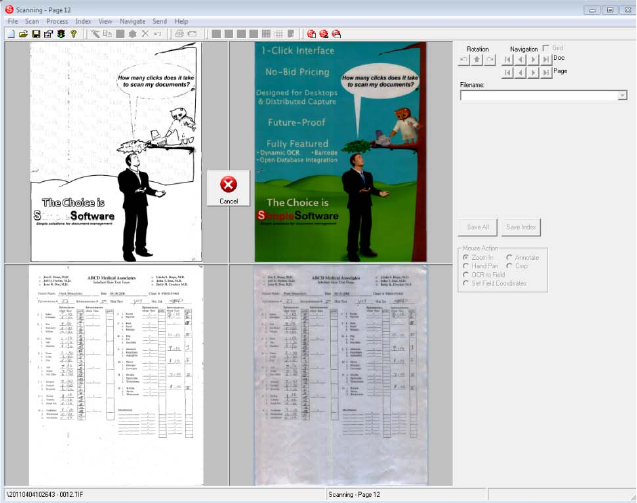Toggle the Grid checkbox
Screen dimensions: 637x503
[546, 48]
